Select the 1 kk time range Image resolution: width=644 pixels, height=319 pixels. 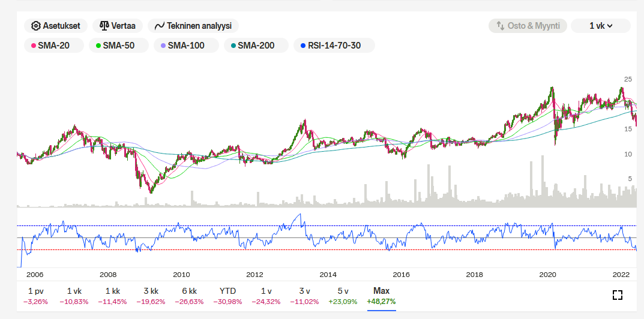[113, 296]
